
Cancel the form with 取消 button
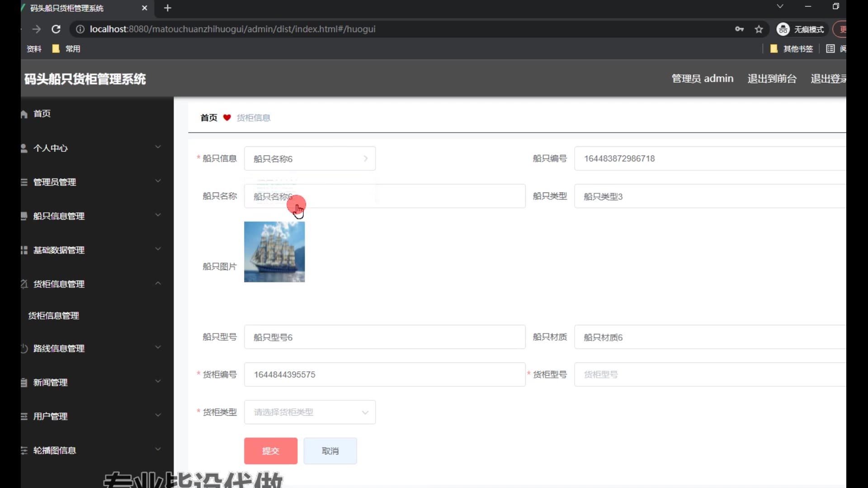pyautogui.click(x=330, y=451)
